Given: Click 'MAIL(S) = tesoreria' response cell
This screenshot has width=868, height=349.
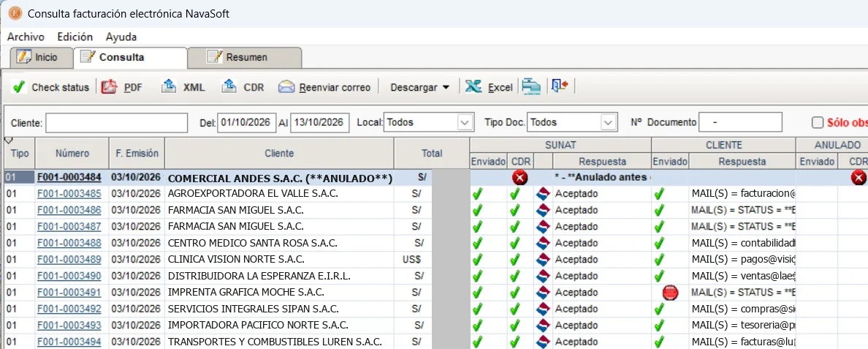Looking at the screenshot, I should point(743,325).
